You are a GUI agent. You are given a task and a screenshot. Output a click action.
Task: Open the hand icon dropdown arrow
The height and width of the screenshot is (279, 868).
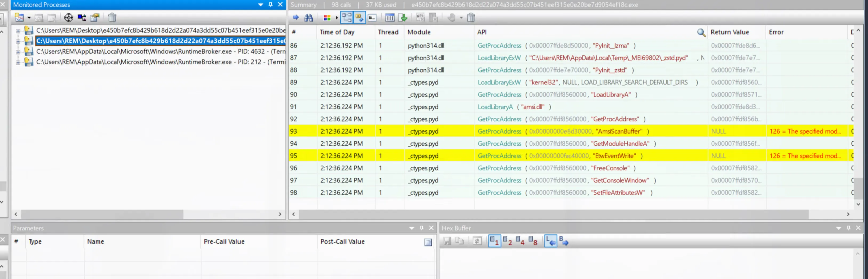[x=461, y=18]
